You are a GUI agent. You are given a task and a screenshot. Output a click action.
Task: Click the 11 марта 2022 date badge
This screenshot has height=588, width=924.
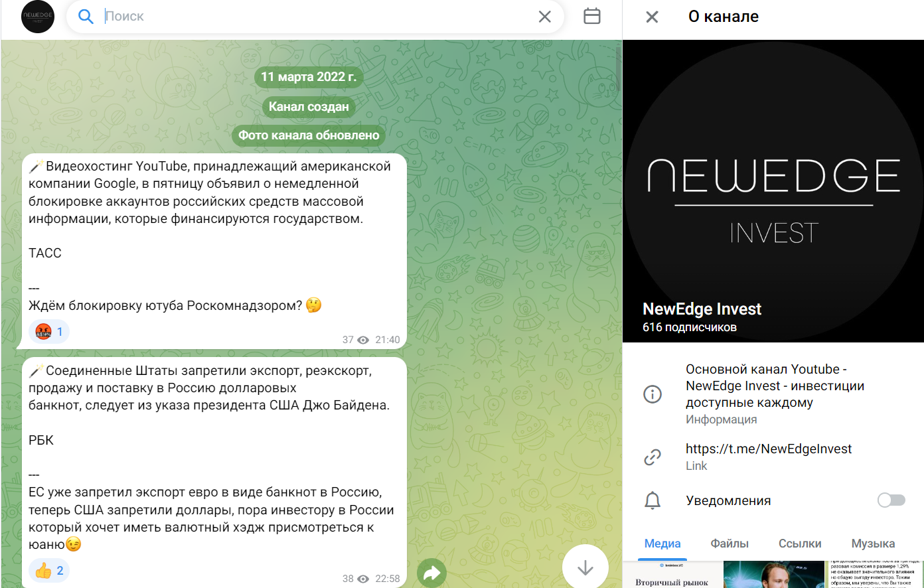[308, 76]
